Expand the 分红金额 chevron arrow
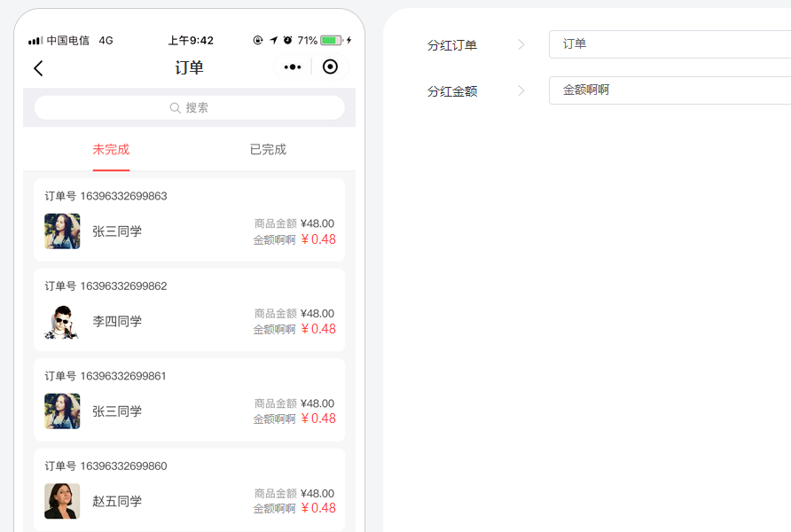The image size is (791, 532). (521, 90)
